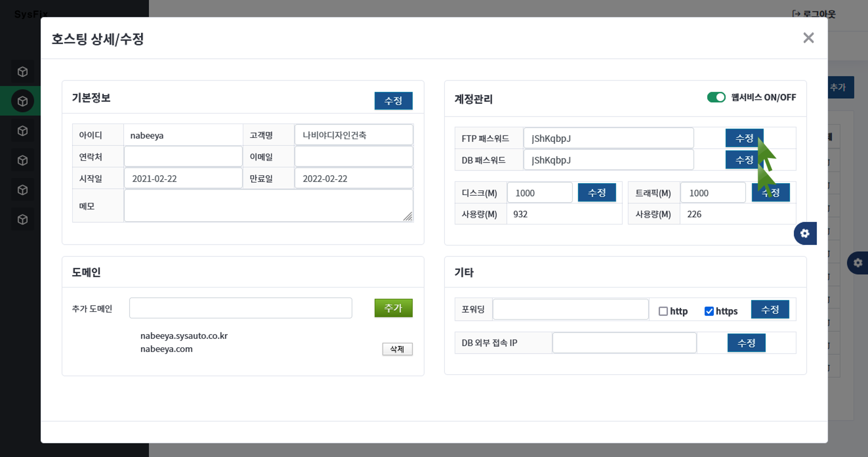Image resolution: width=868 pixels, height=457 pixels.
Task: Click 수정 next to FTP 패스워드
Action: [x=744, y=138]
